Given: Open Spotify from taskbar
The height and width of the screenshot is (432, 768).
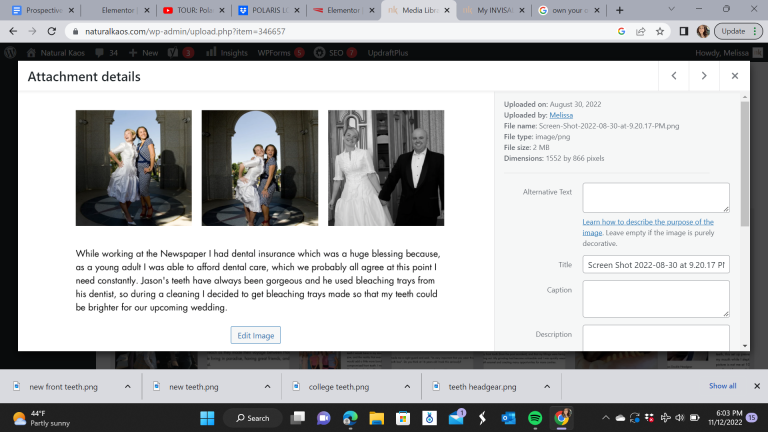Looking at the screenshot, I should coord(535,418).
